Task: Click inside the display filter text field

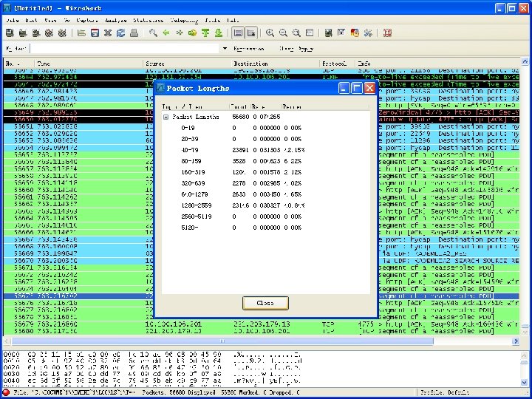Action: [126, 49]
